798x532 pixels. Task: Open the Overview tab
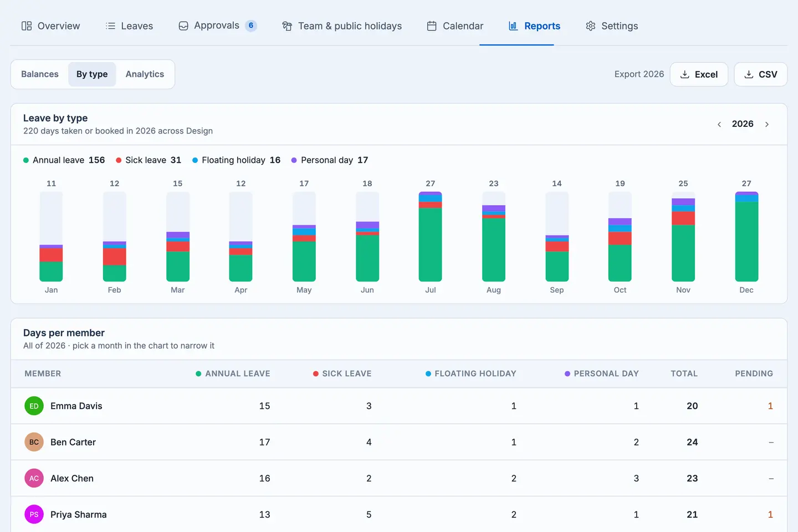50,26
